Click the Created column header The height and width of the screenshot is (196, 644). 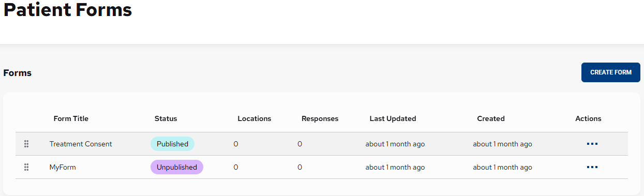pyautogui.click(x=491, y=118)
